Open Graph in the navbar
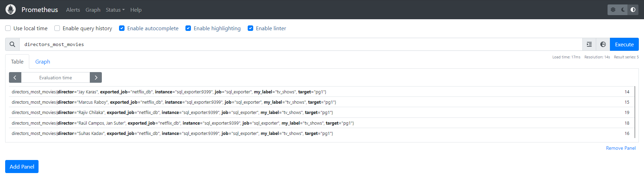 click(x=93, y=10)
